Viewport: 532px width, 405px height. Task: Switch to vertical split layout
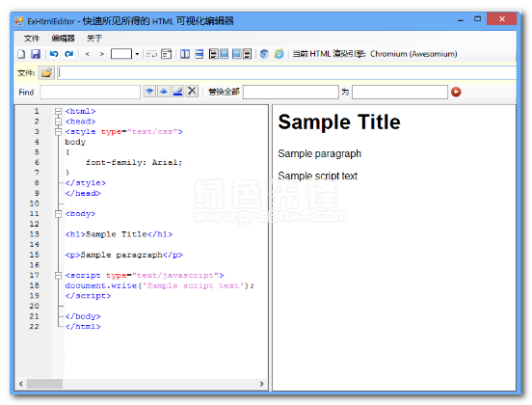[185, 54]
